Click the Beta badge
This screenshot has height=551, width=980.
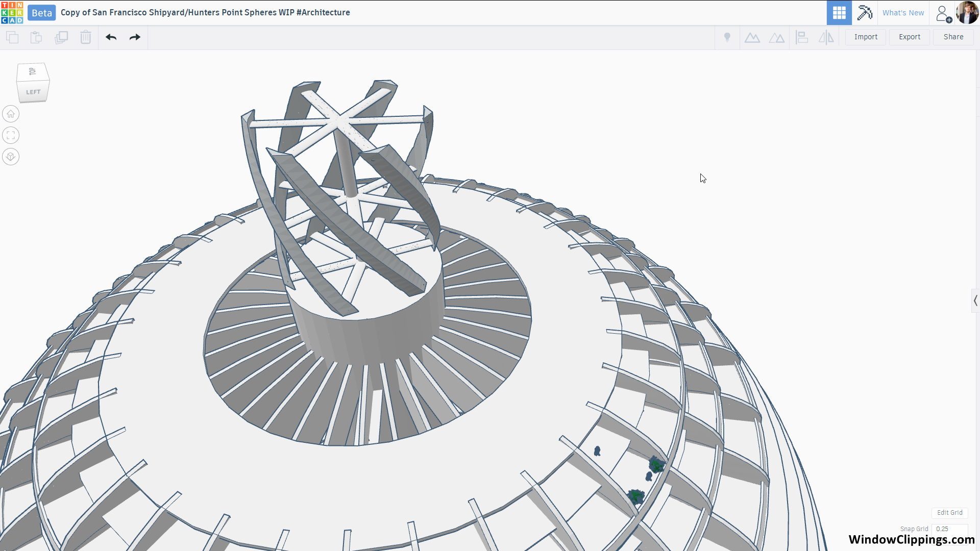click(42, 13)
